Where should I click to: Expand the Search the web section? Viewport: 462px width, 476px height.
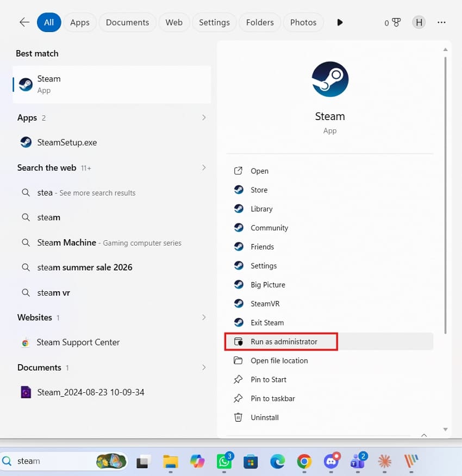pos(204,167)
